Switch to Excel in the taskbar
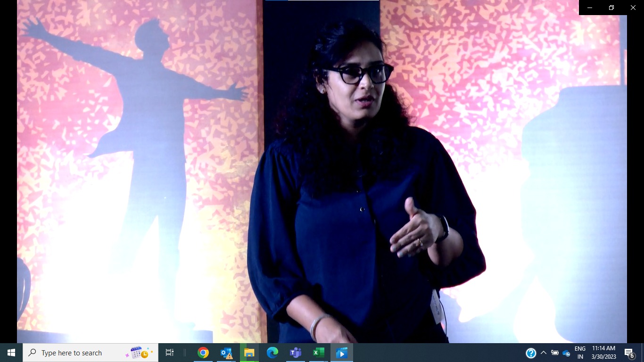Screen dimensions: 644x362 (319, 353)
